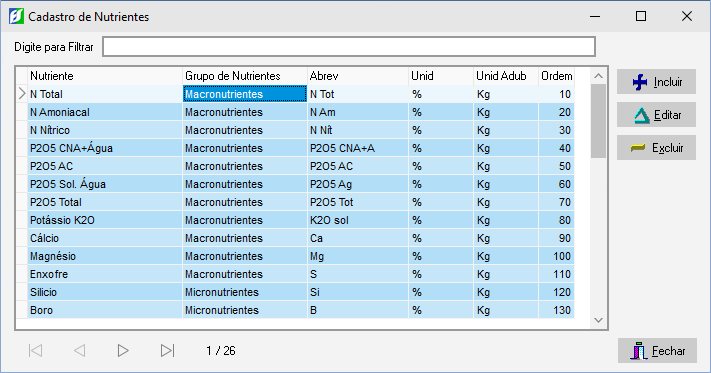
Task: Click Micronutrientes group cell in Boro row
Action: pyautogui.click(x=245, y=310)
